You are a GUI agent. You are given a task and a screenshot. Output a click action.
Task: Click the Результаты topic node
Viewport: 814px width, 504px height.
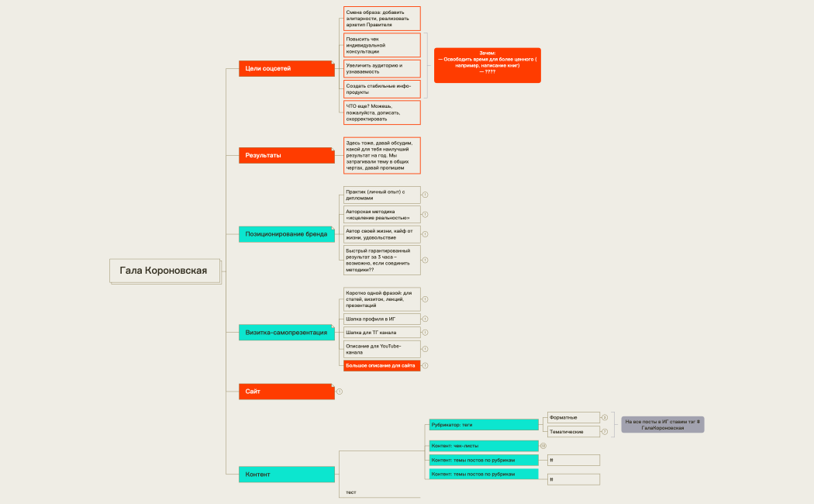(x=285, y=155)
